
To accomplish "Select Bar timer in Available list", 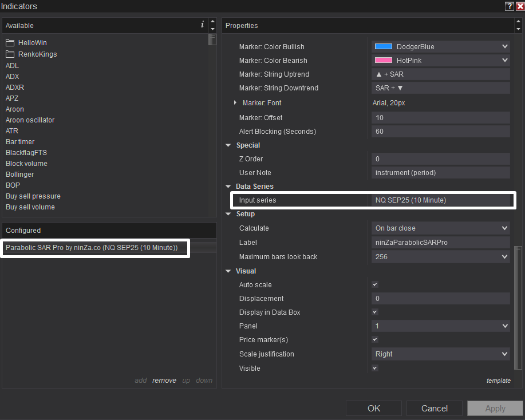I will pos(20,141).
